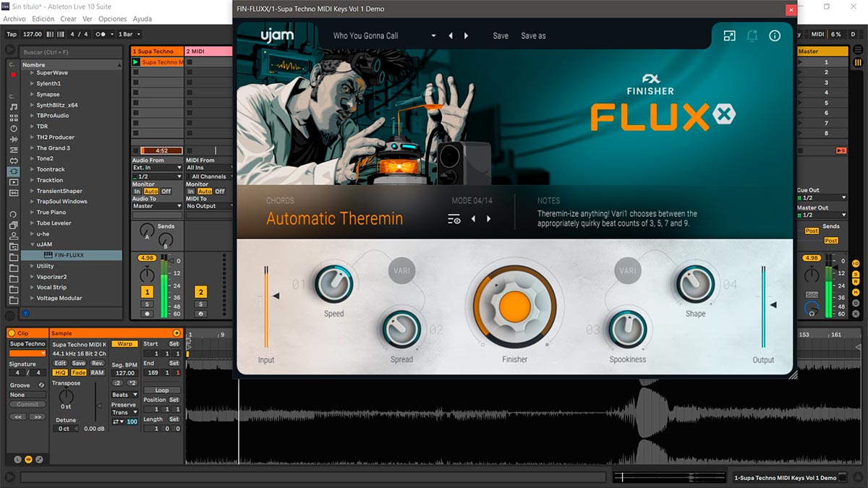Set audio track Monitor to In
868x488 pixels.
pos(137,191)
